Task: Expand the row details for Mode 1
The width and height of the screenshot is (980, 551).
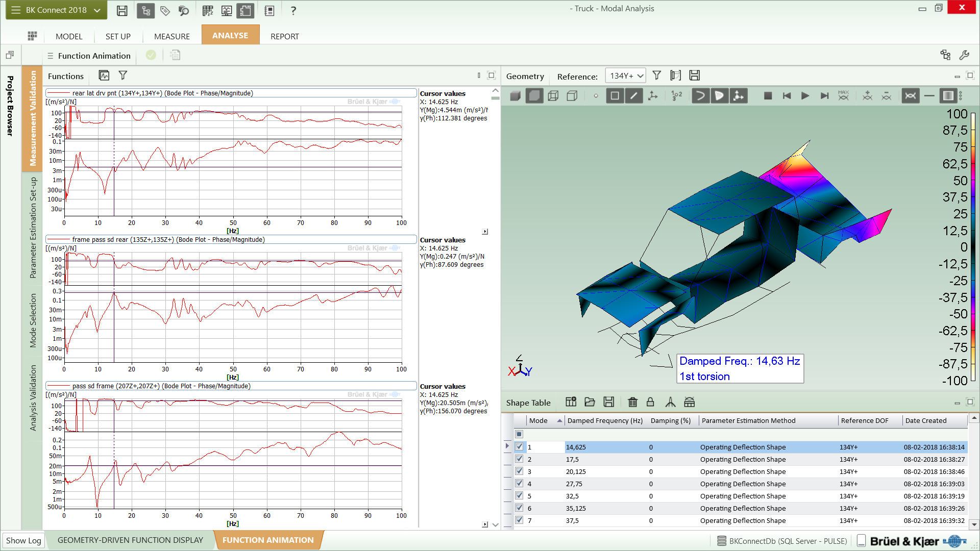Action: (507, 446)
